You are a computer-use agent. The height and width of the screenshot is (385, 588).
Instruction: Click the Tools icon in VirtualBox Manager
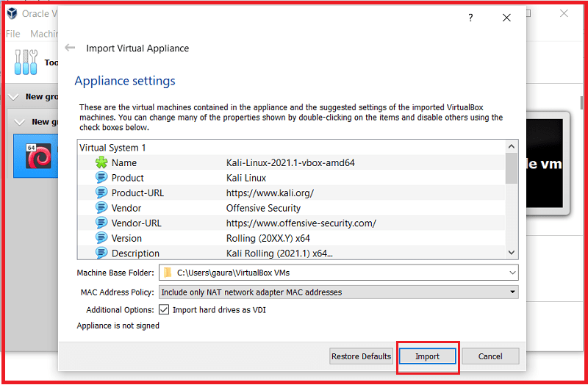click(26, 62)
